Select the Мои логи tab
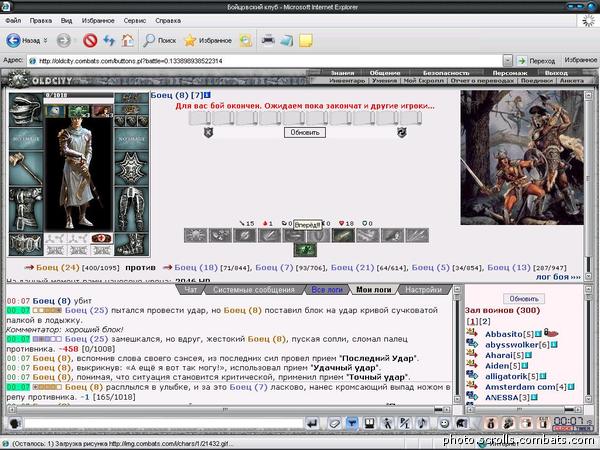 [374, 290]
